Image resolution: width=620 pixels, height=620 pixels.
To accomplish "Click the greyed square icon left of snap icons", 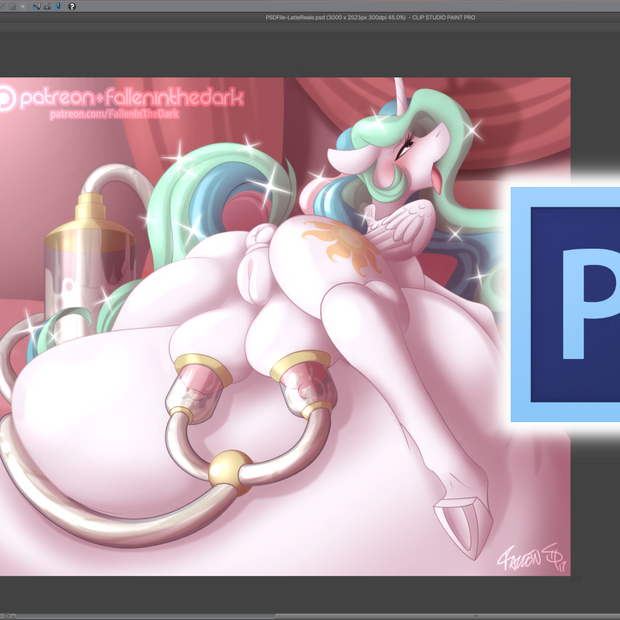I will coord(23,6).
